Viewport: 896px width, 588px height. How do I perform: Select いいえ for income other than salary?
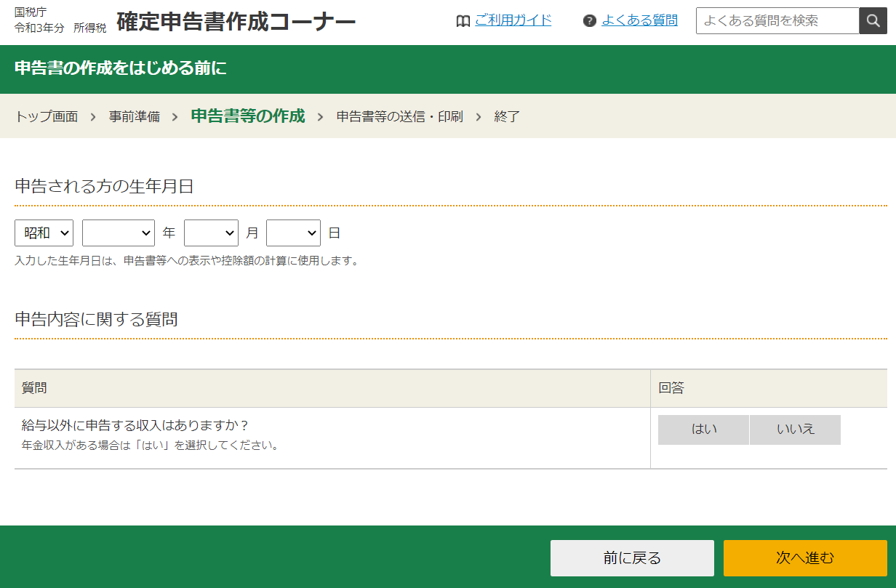click(x=795, y=430)
